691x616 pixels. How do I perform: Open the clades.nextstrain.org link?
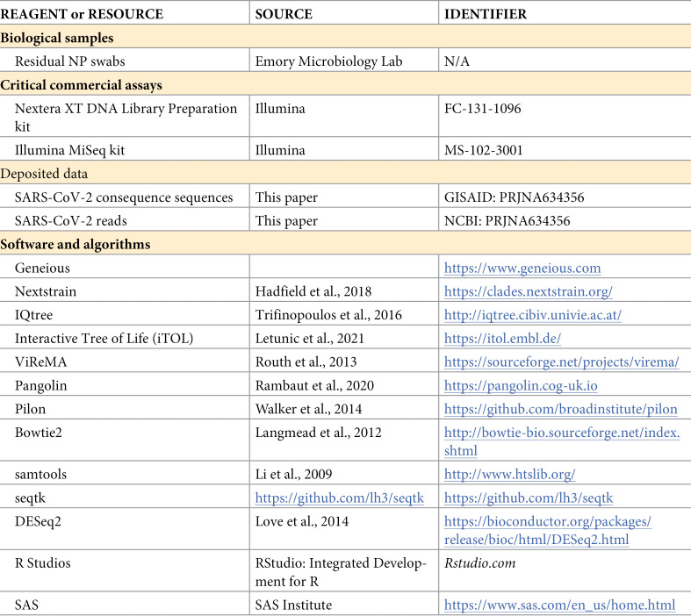(x=528, y=291)
